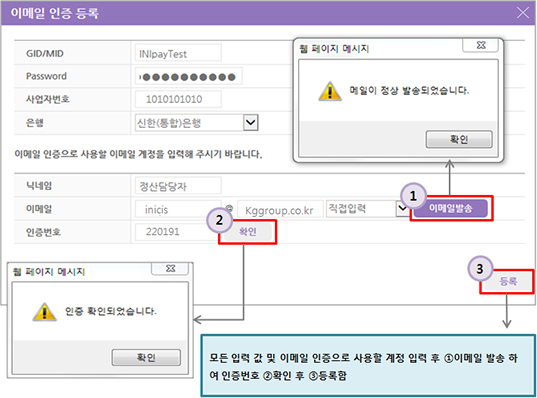This screenshot has height=398, width=537.
Task: Click the GID/MID label
Action: (x=45, y=53)
